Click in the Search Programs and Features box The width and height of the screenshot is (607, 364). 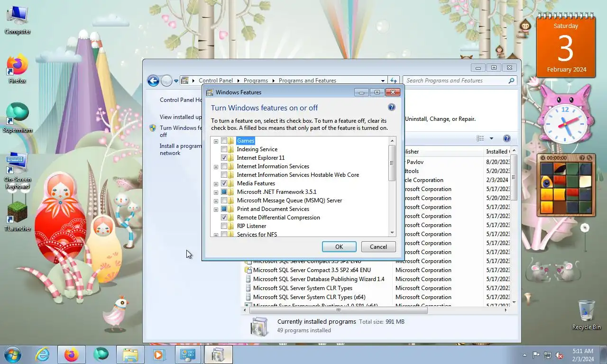click(456, 81)
